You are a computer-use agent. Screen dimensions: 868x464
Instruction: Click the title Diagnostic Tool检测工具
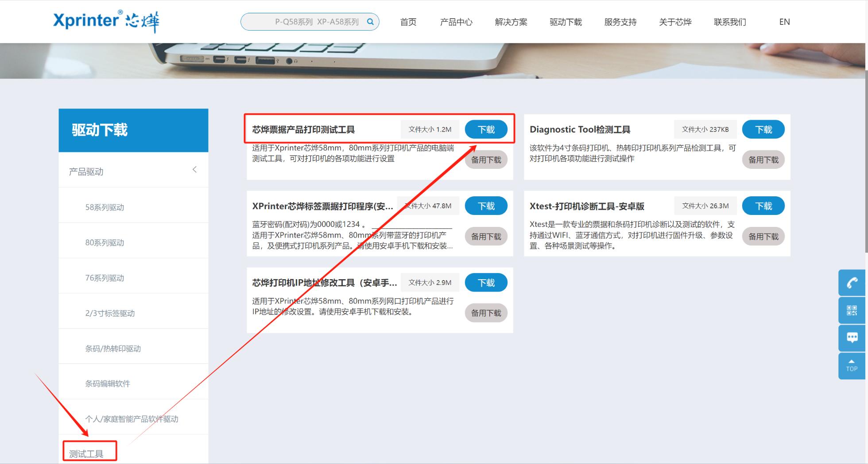click(580, 129)
